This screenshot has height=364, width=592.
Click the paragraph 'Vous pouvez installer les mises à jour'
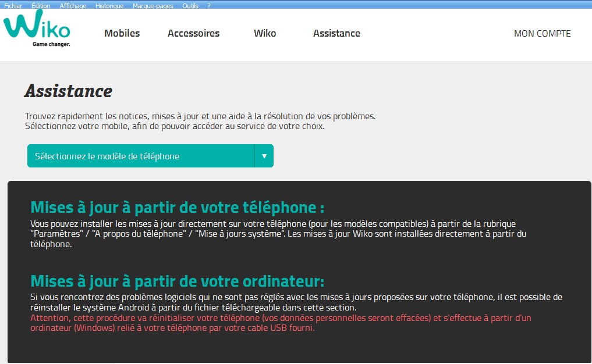pyautogui.click(x=278, y=234)
